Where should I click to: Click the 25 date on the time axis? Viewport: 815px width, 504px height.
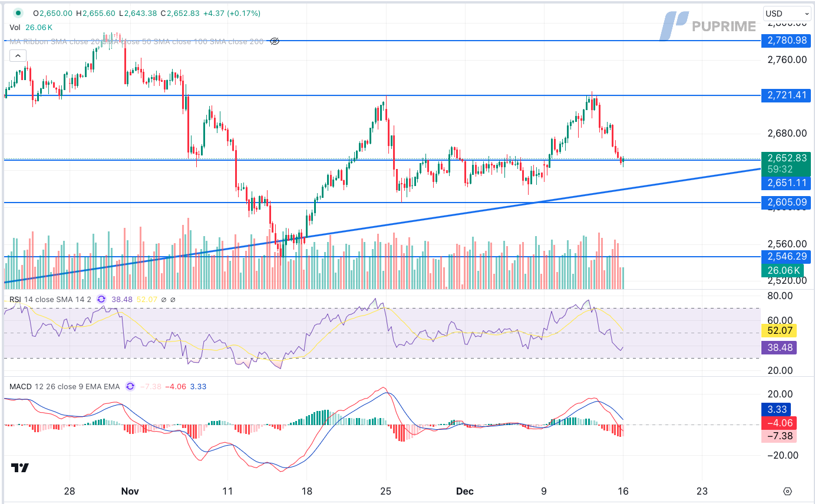tap(387, 491)
